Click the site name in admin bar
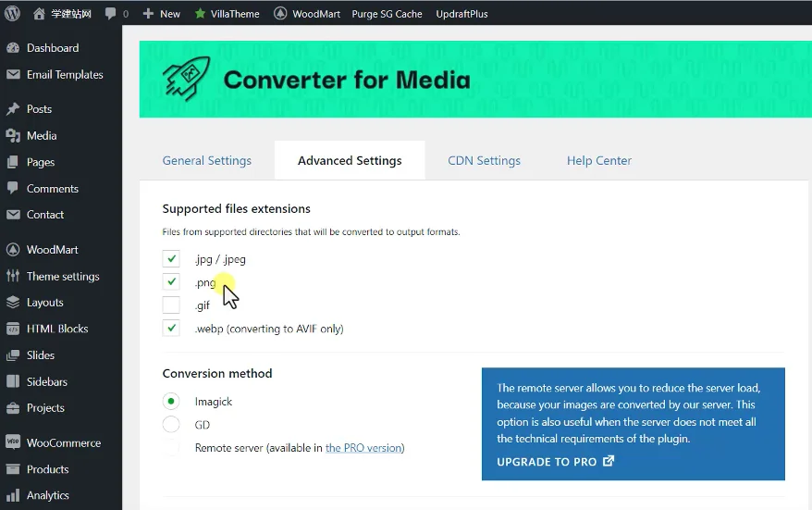 click(x=71, y=14)
